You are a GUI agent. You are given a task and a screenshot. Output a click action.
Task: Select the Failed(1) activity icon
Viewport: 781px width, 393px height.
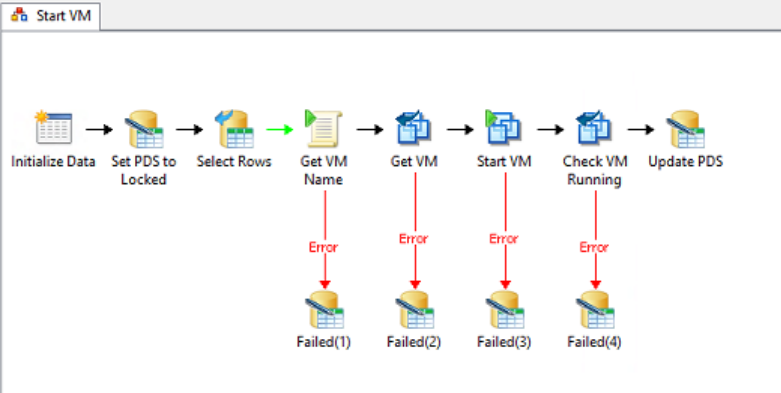click(324, 310)
